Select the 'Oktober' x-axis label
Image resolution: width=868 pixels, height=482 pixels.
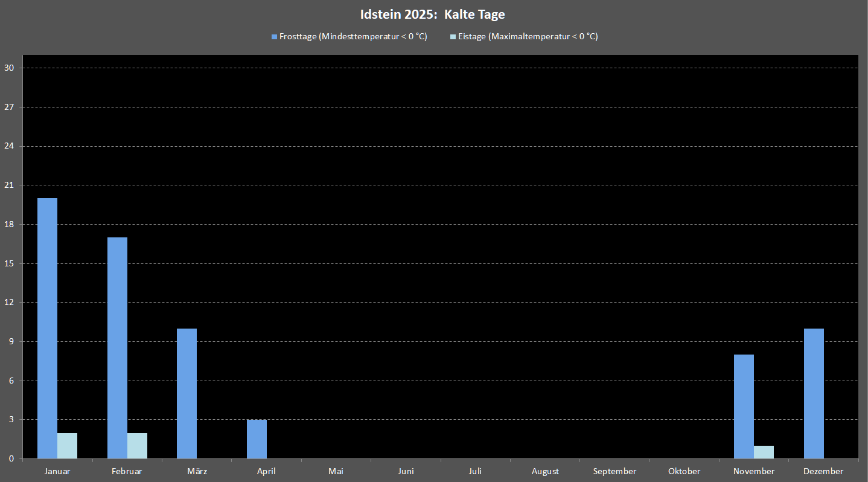click(x=684, y=471)
